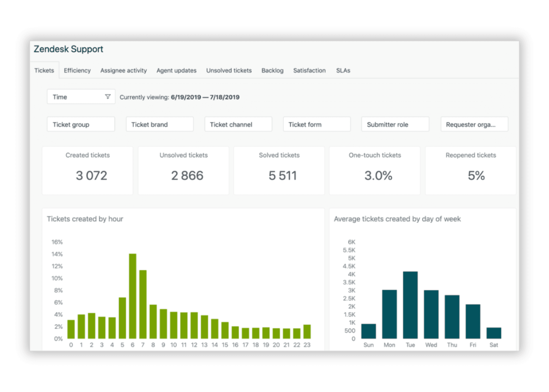The width and height of the screenshot is (549, 392).
Task: Click the Solved tickets metric card
Action: [279, 171]
